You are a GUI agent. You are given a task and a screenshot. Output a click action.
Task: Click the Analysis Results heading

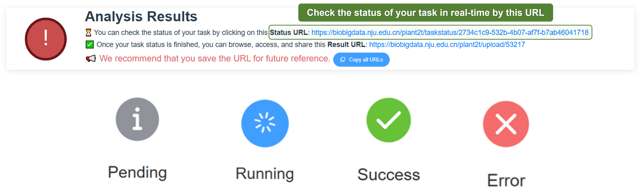pos(141,17)
